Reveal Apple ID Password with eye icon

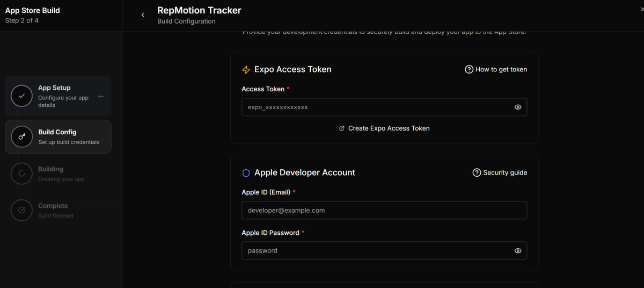[x=518, y=250]
